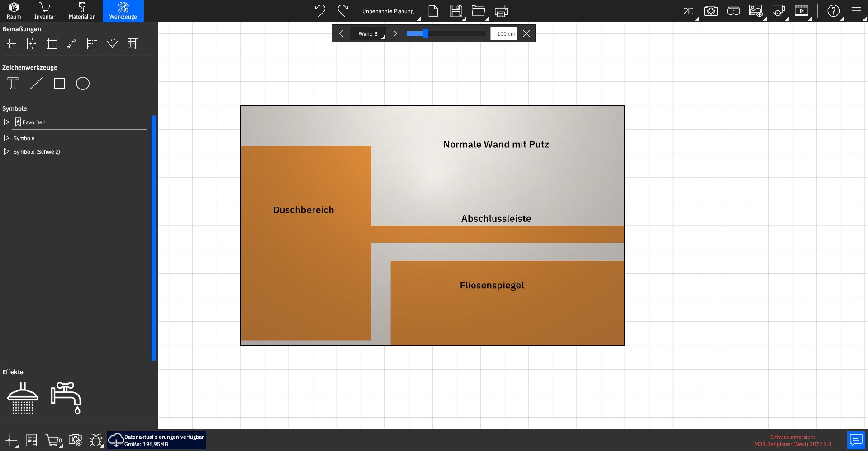Click the bottom-left crosshair add icon
The image size is (868, 451).
click(x=11, y=440)
